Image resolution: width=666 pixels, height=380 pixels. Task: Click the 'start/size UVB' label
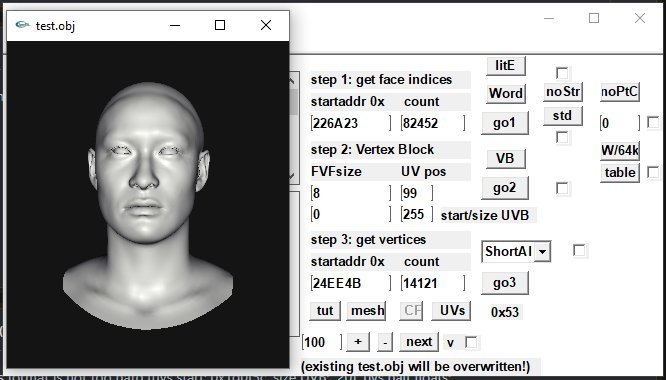(485, 215)
